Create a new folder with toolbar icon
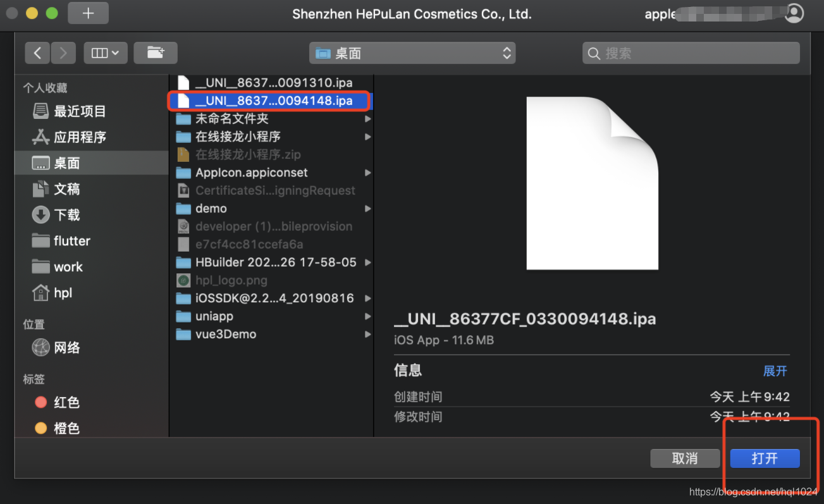 pyautogui.click(x=156, y=53)
